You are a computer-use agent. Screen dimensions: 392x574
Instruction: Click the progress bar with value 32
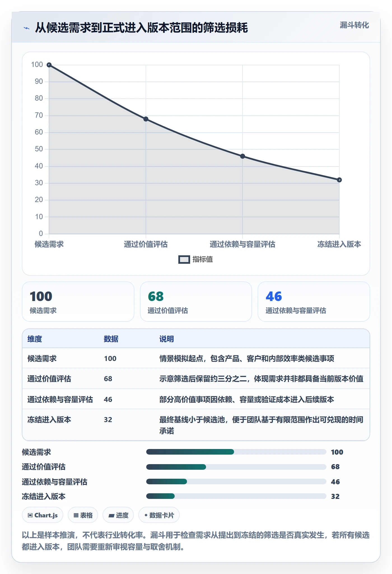click(x=236, y=496)
